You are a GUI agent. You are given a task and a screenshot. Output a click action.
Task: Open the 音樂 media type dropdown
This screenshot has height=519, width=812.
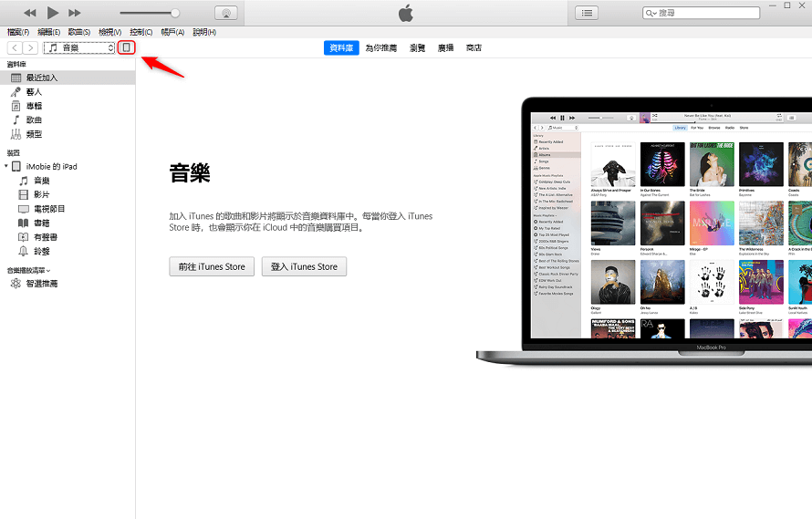[x=79, y=47]
